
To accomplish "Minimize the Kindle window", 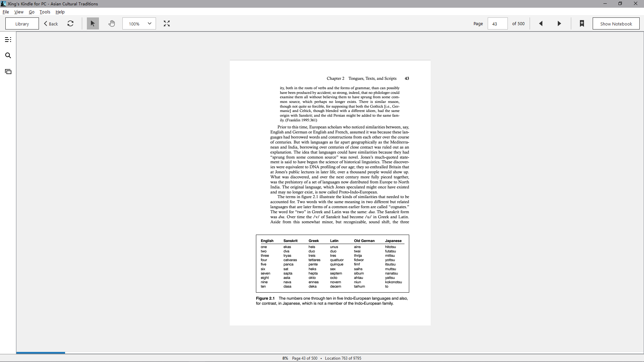I will coord(605,4).
